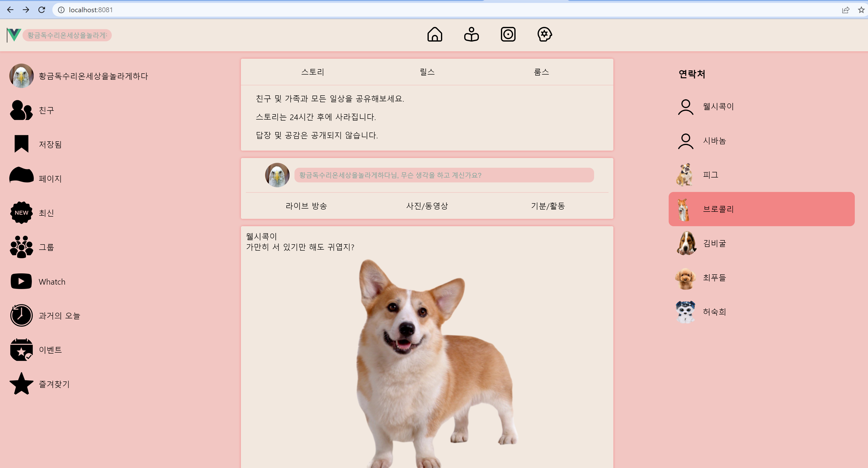Select contact name 웰시콕이 in contacts list

coord(718,106)
